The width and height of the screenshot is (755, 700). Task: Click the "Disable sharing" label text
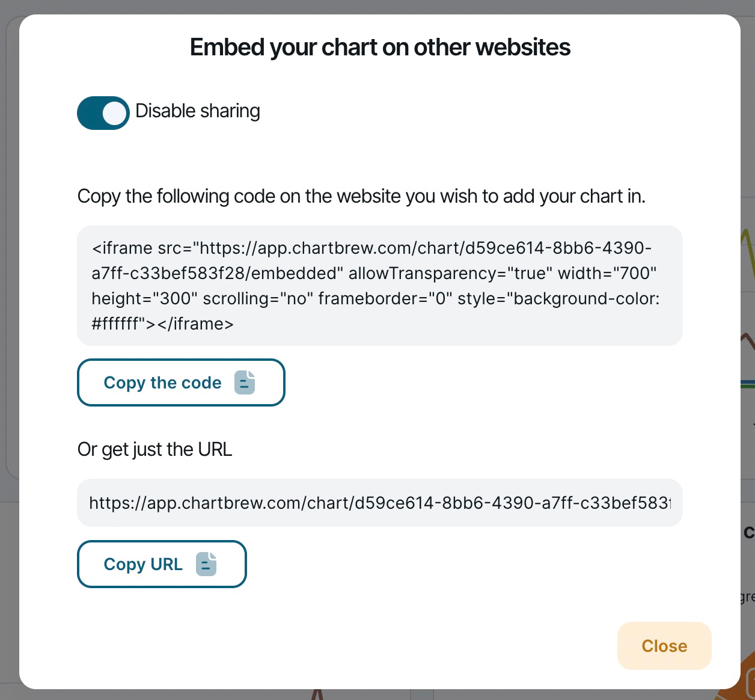coord(198,111)
